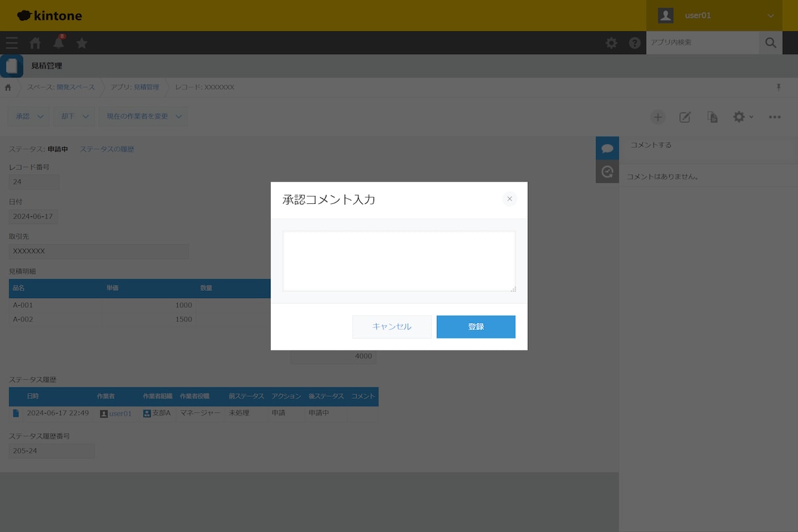Expand the user01 account dropdown
798x532 pixels.
(x=714, y=16)
